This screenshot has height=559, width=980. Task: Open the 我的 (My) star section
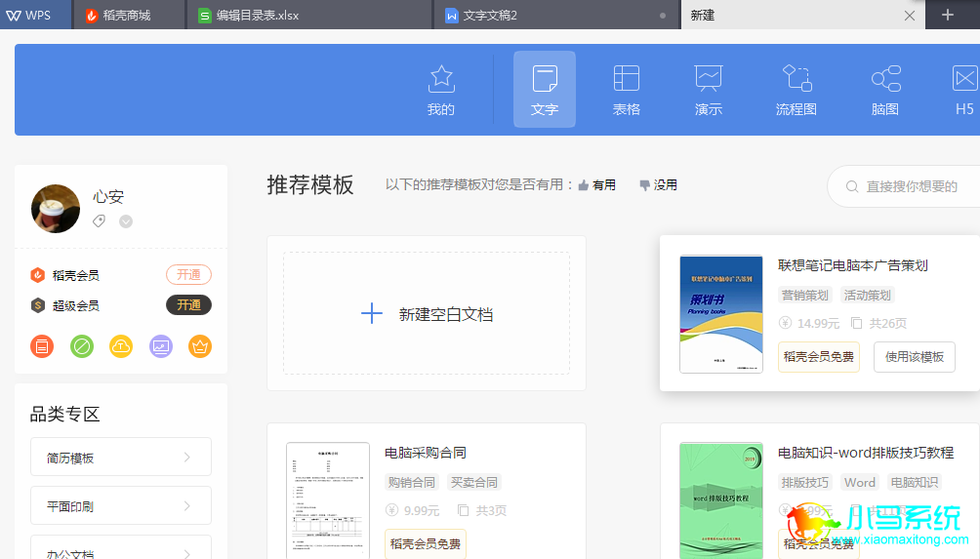point(440,90)
